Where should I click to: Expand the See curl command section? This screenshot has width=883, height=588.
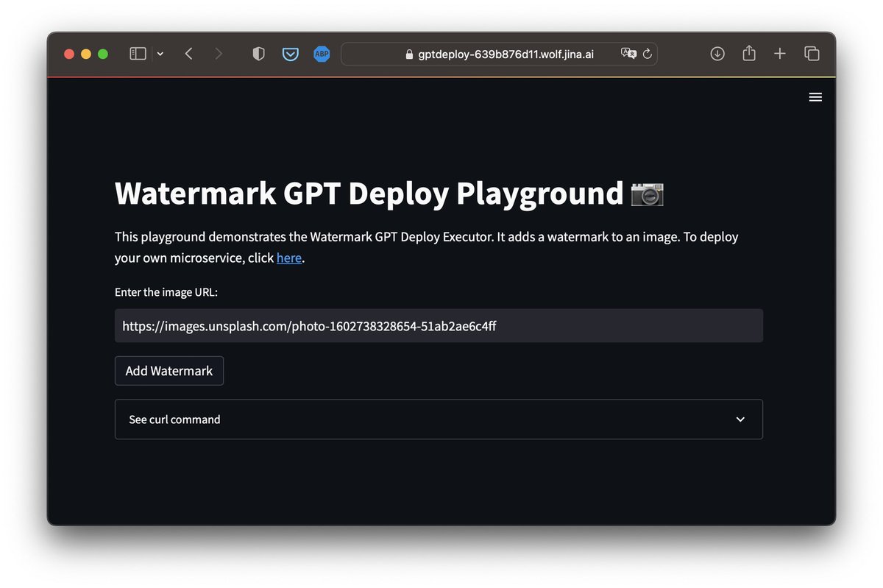pyautogui.click(x=174, y=419)
